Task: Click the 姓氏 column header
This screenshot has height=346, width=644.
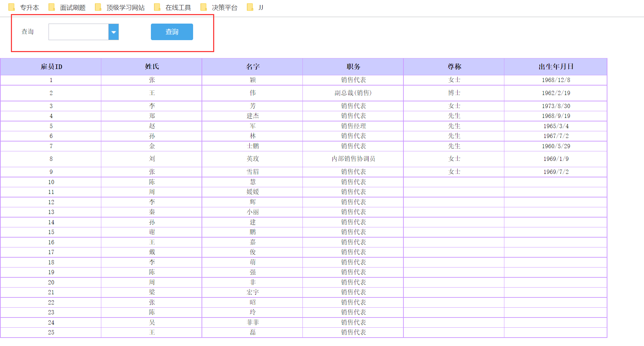Action: click(x=152, y=67)
